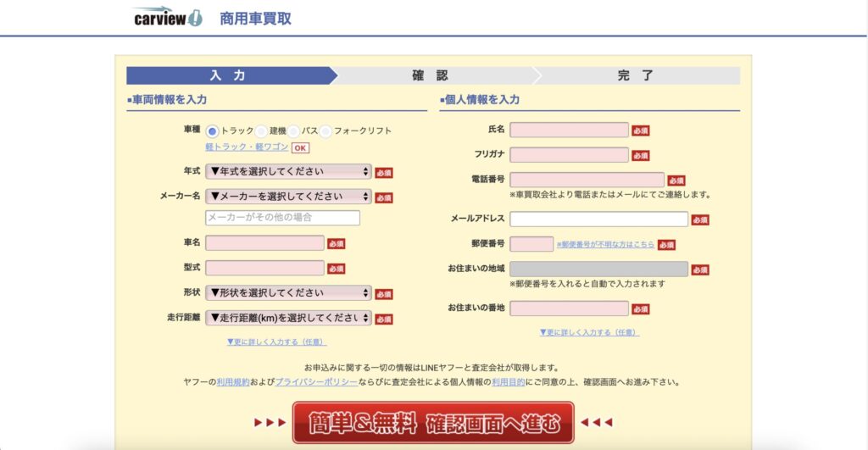Select the フォークリフト radio button
This screenshot has height=450, width=868.
pyautogui.click(x=325, y=131)
